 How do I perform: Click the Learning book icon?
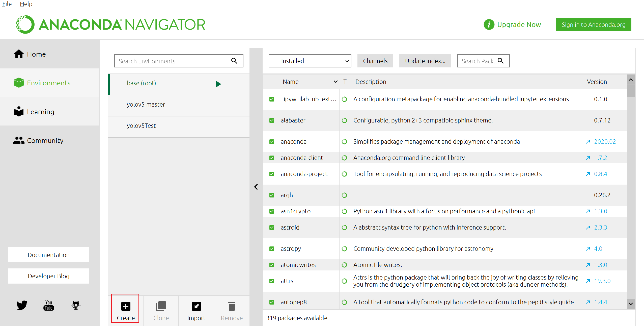pyautogui.click(x=19, y=111)
